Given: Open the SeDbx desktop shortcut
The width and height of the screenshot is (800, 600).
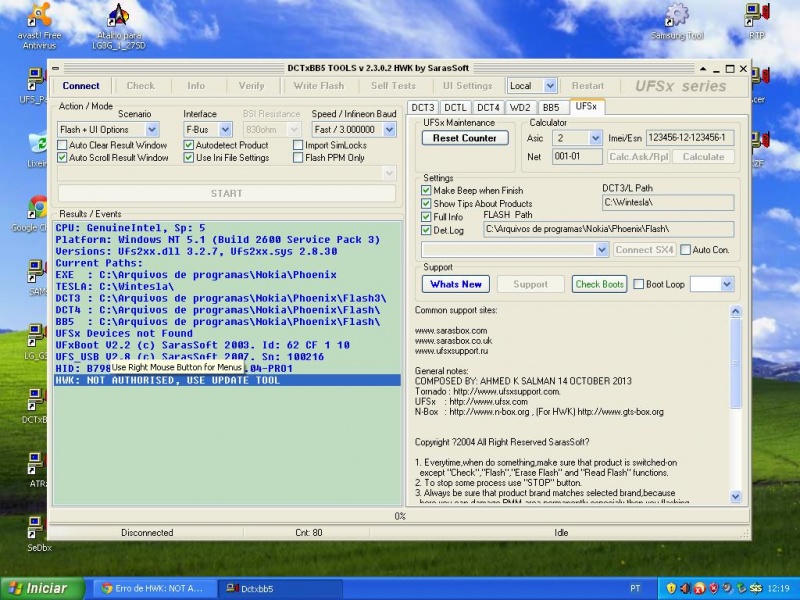Looking at the screenshot, I should click(x=39, y=534).
